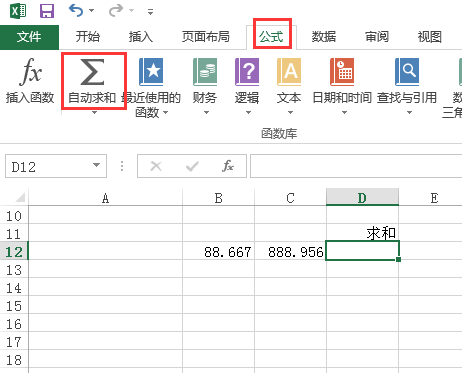Click inside the formula bar input
This screenshot has height=373, width=462.
356,166
